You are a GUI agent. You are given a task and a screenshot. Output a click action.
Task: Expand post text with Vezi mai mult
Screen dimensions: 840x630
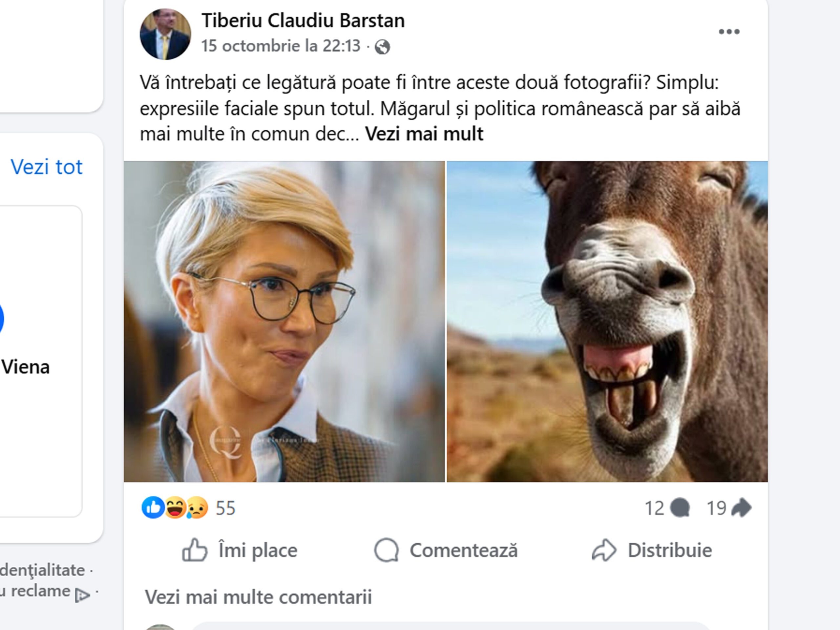424,134
